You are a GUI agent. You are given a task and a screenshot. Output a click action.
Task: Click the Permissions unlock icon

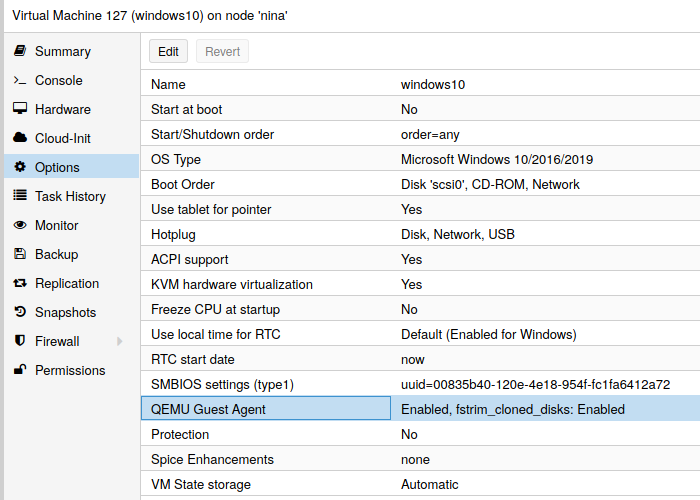tap(19, 370)
